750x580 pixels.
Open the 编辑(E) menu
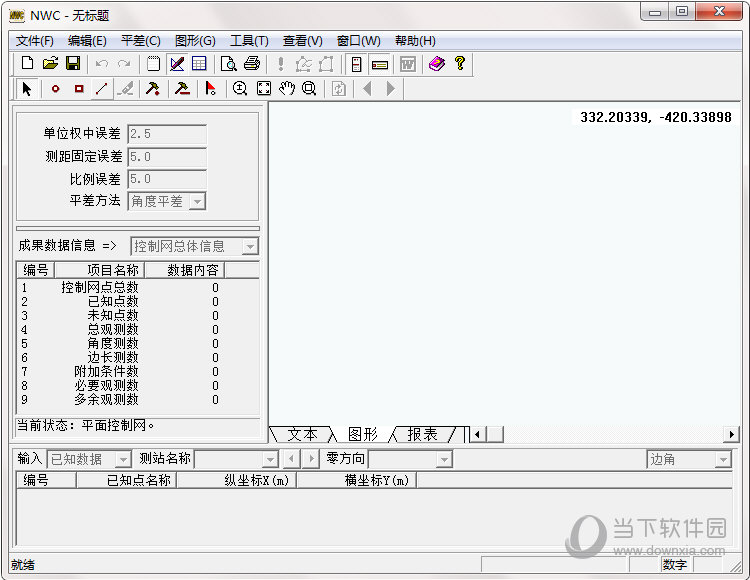[x=87, y=41]
